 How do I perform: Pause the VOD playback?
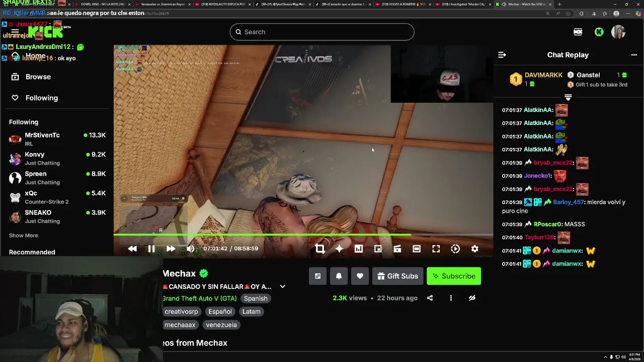151,249
